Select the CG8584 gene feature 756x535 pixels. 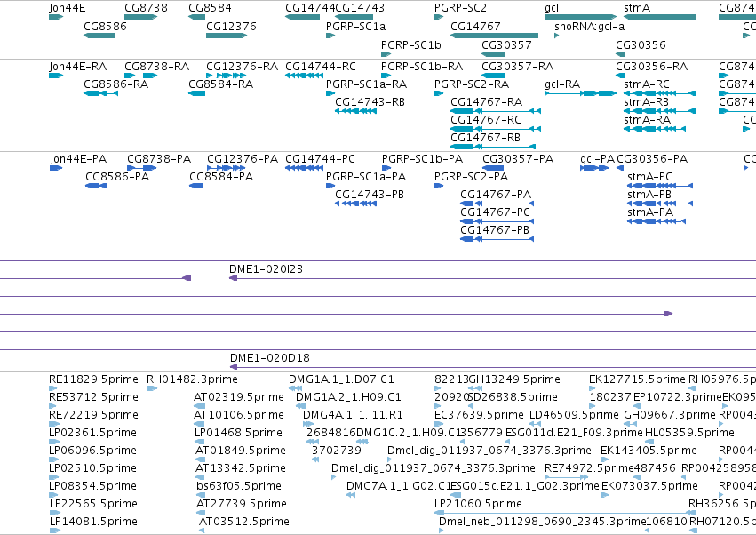tap(196, 17)
